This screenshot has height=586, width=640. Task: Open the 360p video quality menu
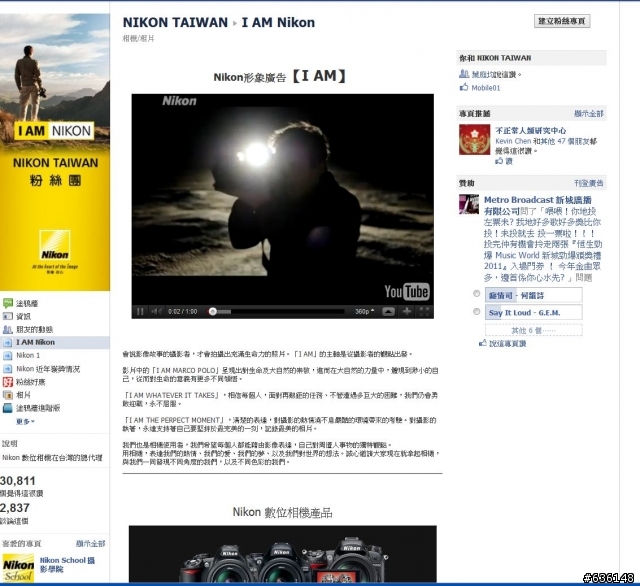click(x=364, y=311)
